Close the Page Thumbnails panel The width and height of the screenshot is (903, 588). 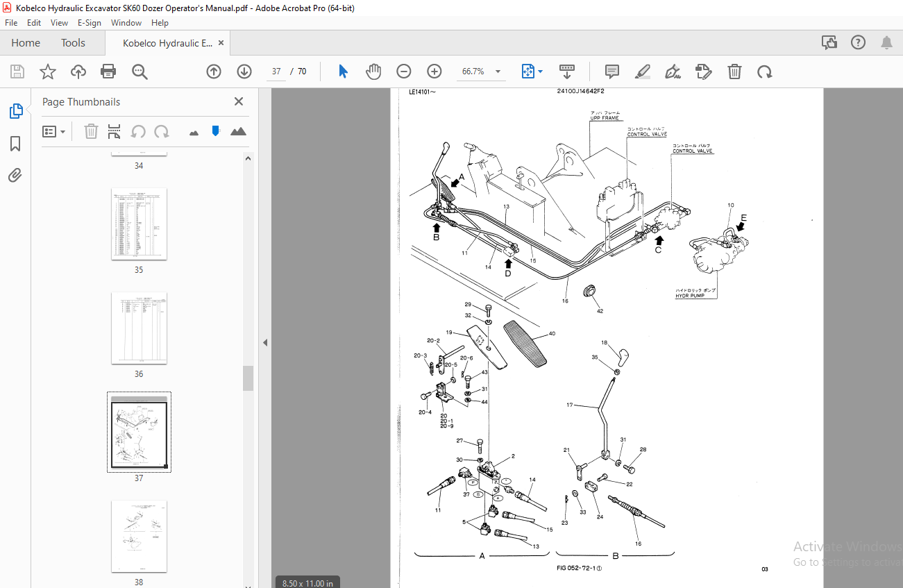tap(239, 101)
